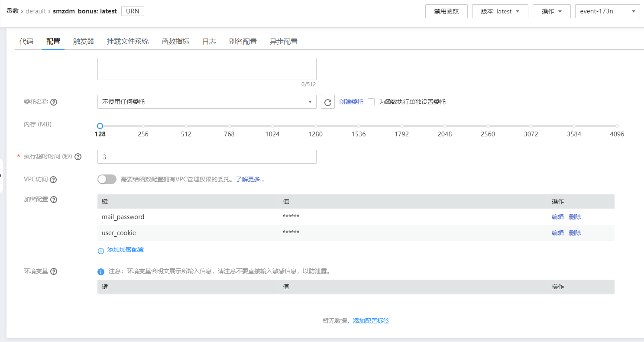Set memory slider to 4096 MB
The width and height of the screenshot is (644, 342).
point(617,126)
